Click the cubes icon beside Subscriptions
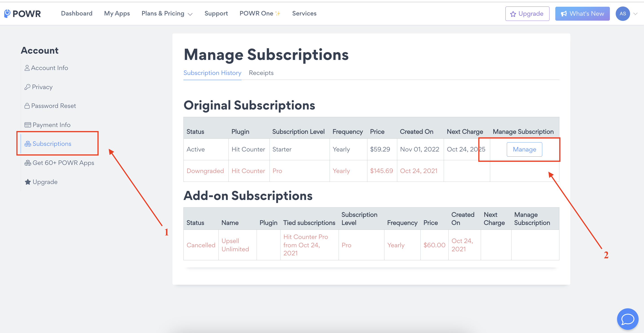This screenshot has width=644, height=333. (28, 144)
